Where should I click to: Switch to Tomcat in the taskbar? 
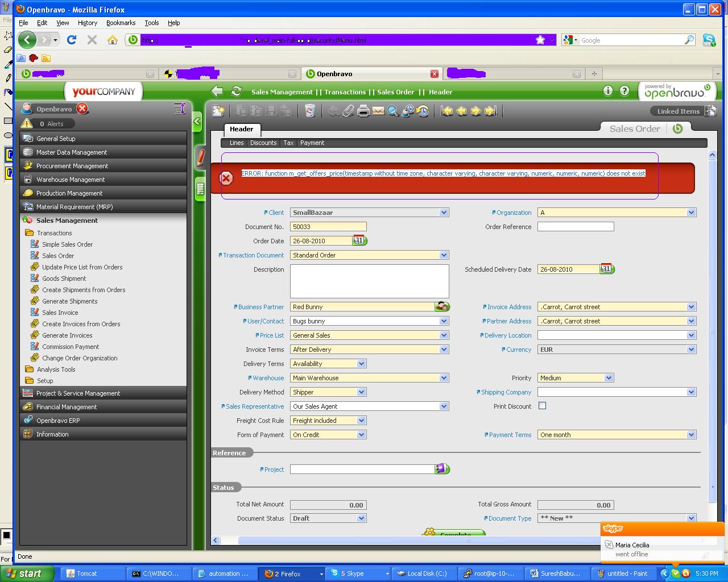pos(92,573)
